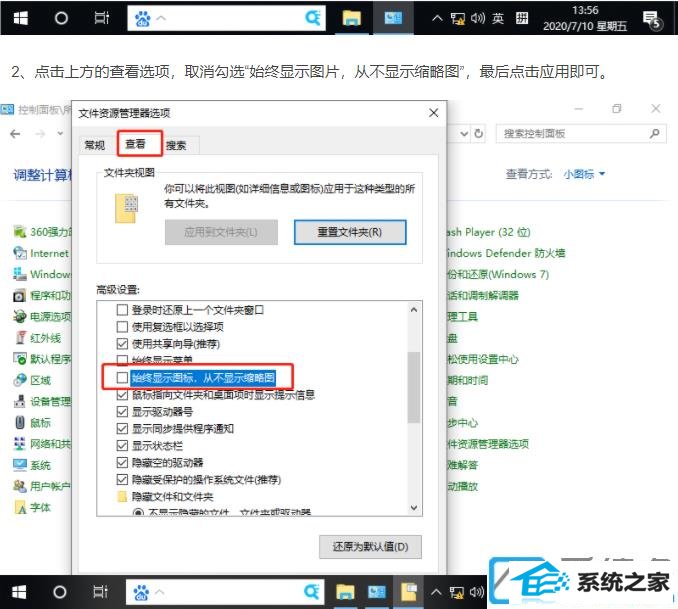Open the 360强力 item in Control Panel
This screenshot has width=678, height=609.
(x=42, y=232)
